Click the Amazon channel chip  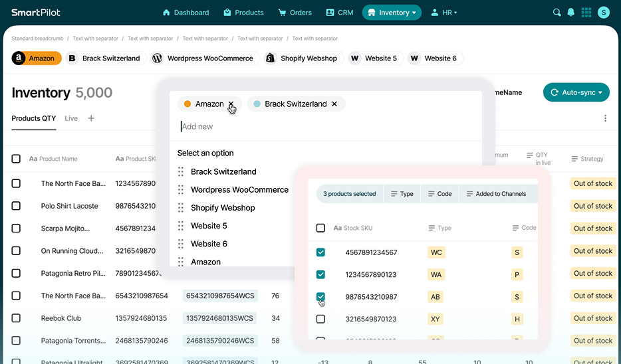click(37, 58)
